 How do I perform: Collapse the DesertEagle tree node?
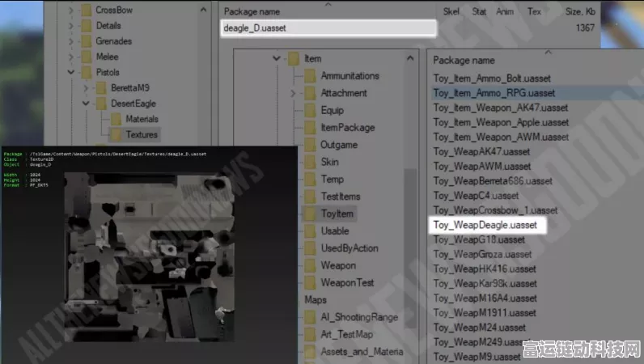[86, 104]
